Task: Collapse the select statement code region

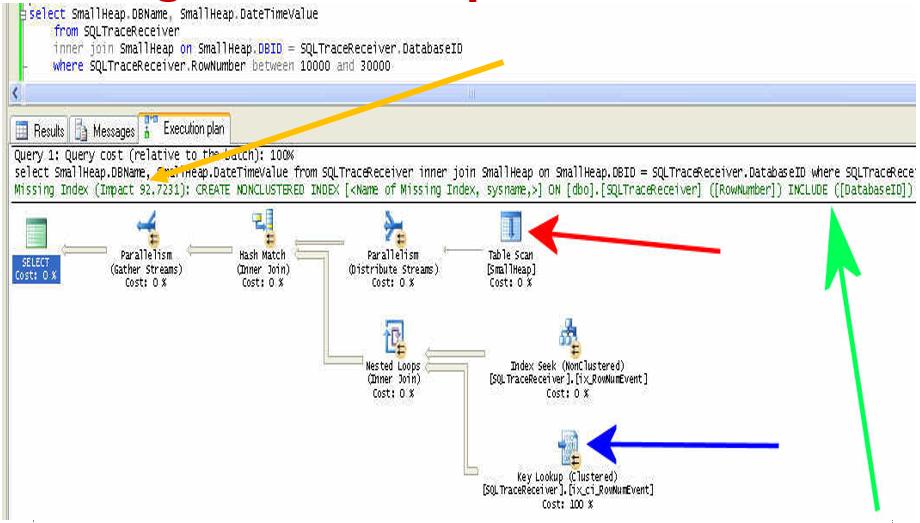Action: tap(22, 14)
